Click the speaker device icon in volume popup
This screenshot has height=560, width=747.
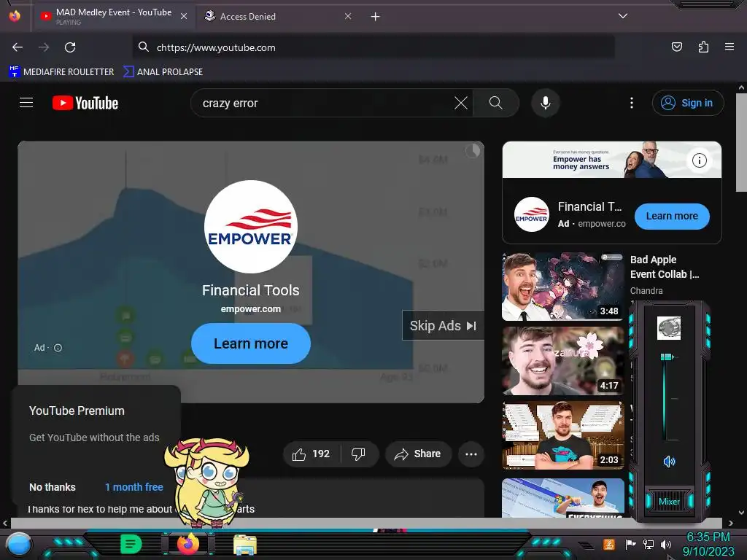click(x=668, y=328)
